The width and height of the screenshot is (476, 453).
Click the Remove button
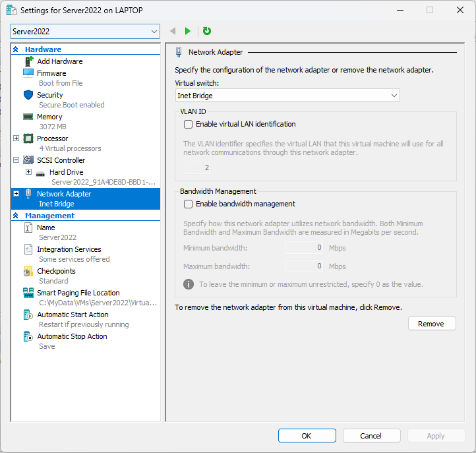pos(432,324)
